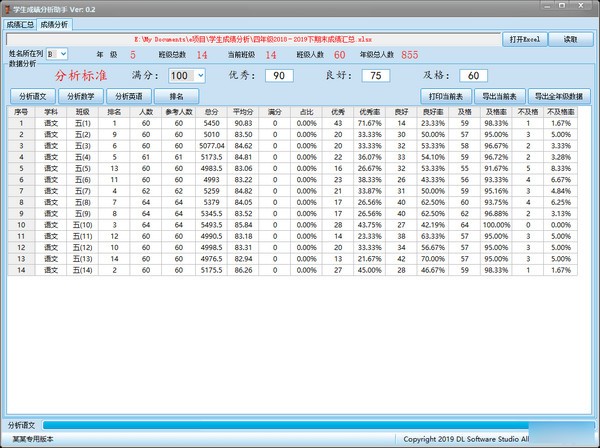600x448 pixels.
Task: Switch to the 成绩汇总 tab
Action: coord(20,21)
